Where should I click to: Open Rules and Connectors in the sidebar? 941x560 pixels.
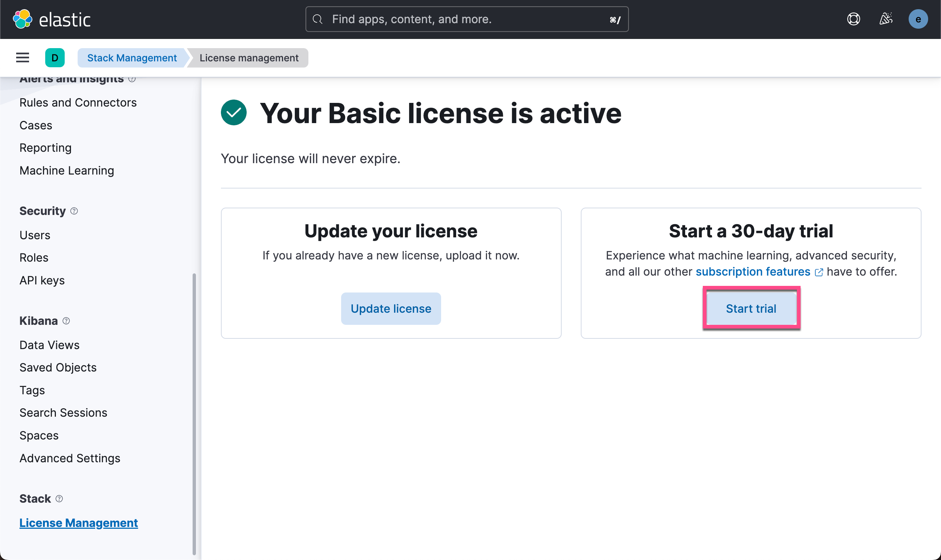coord(78,103)
